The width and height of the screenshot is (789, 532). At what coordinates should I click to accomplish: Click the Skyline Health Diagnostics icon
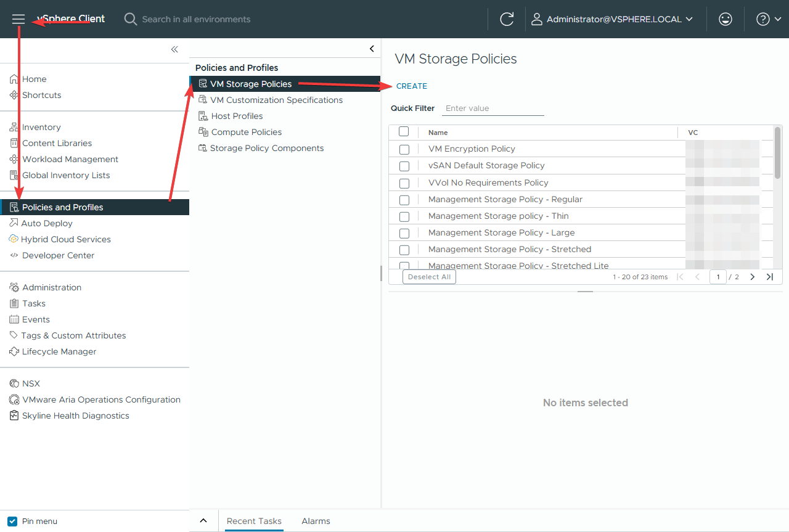(14, 415)
